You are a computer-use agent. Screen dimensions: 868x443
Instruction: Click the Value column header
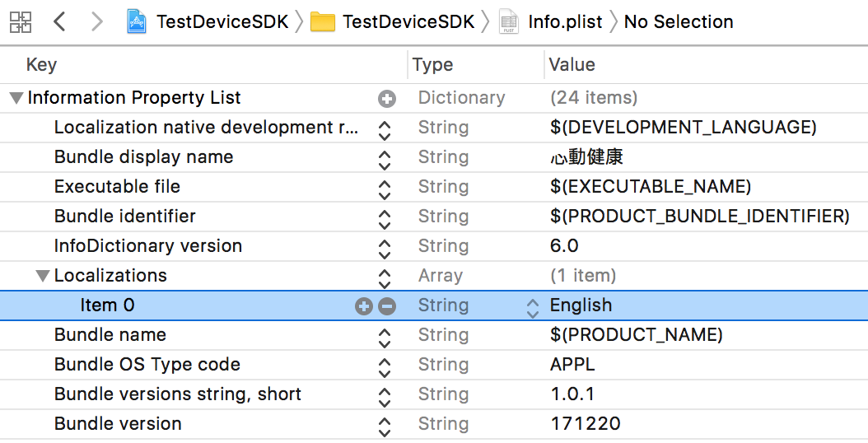(572, 65)
